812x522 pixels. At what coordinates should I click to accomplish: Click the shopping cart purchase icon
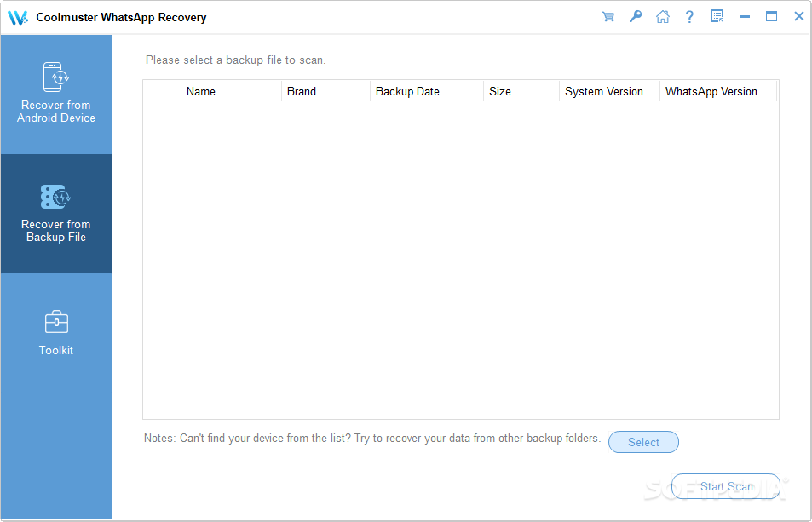pyautogui.click(x=608, y=16)
